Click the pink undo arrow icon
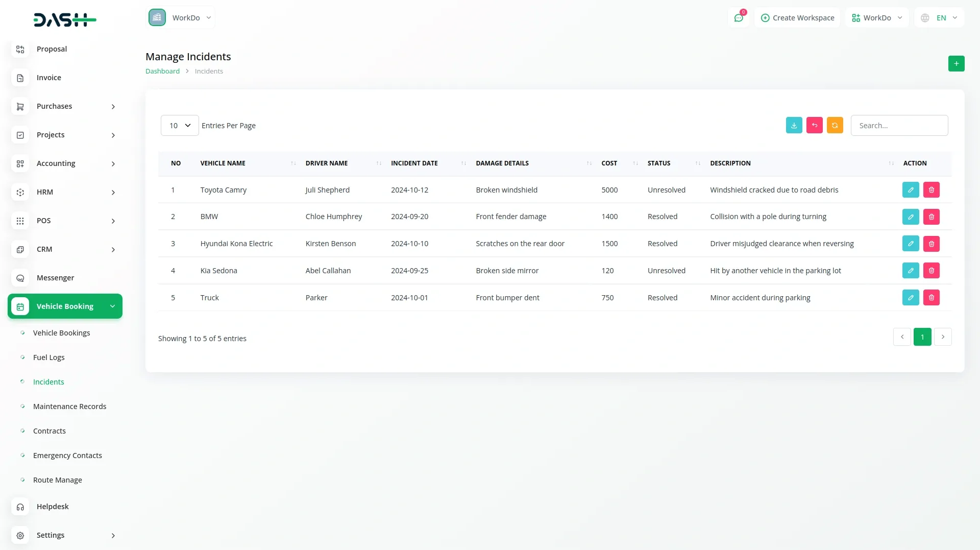Viewport: 980px width, 550px height. click(814, 126)
